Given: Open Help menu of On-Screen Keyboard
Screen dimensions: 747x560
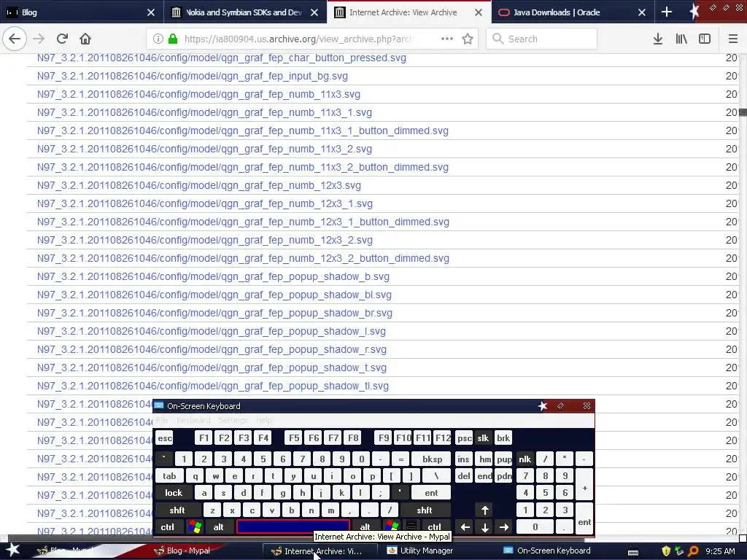Looking at the screenshot, I should (x=264, y=420).
